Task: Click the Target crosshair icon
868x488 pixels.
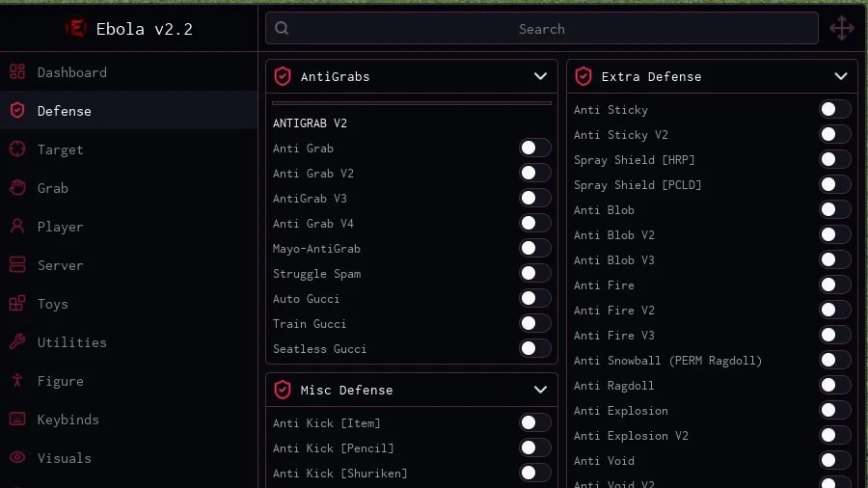Action: point(17,149)
